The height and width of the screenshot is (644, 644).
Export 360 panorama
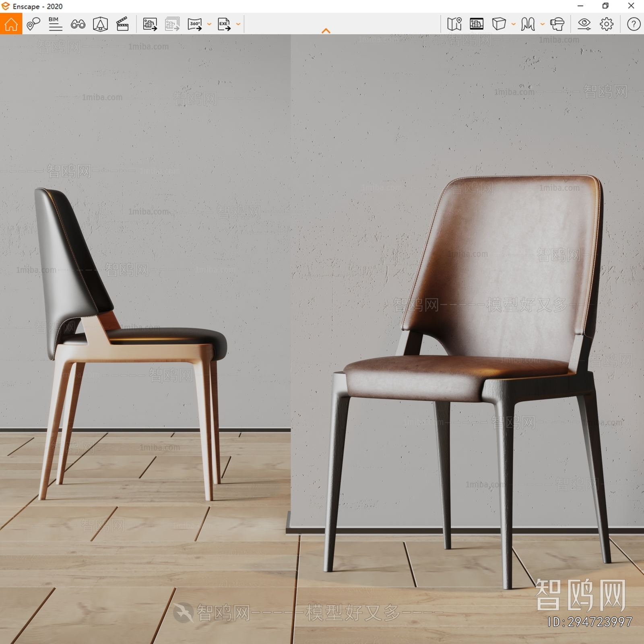[195, 24]
